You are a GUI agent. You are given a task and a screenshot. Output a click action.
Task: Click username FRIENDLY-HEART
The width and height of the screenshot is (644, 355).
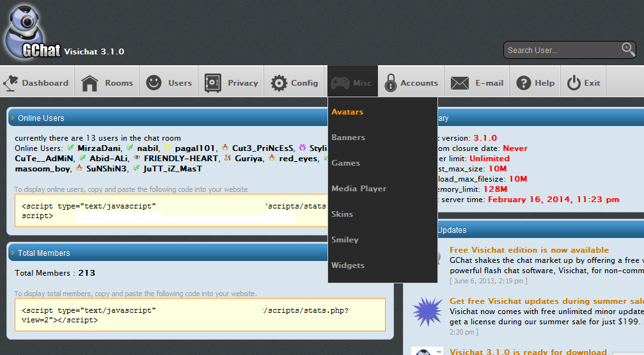181,158
